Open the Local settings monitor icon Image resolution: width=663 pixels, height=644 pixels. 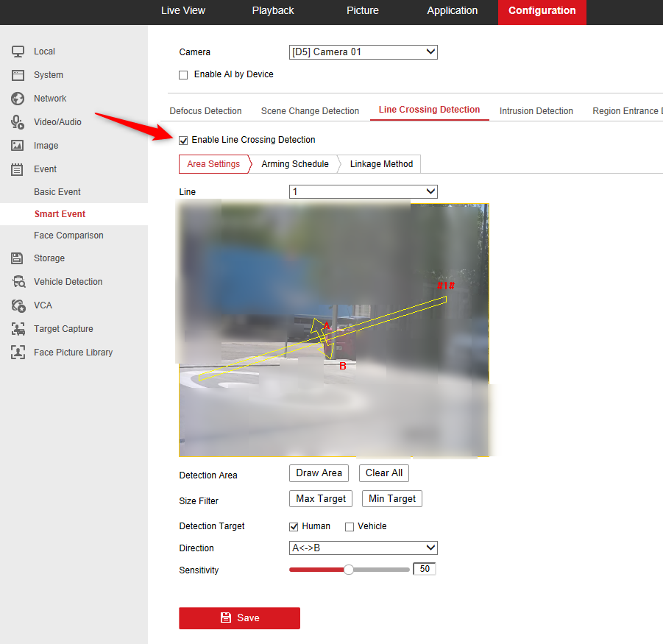click(18, 52)
